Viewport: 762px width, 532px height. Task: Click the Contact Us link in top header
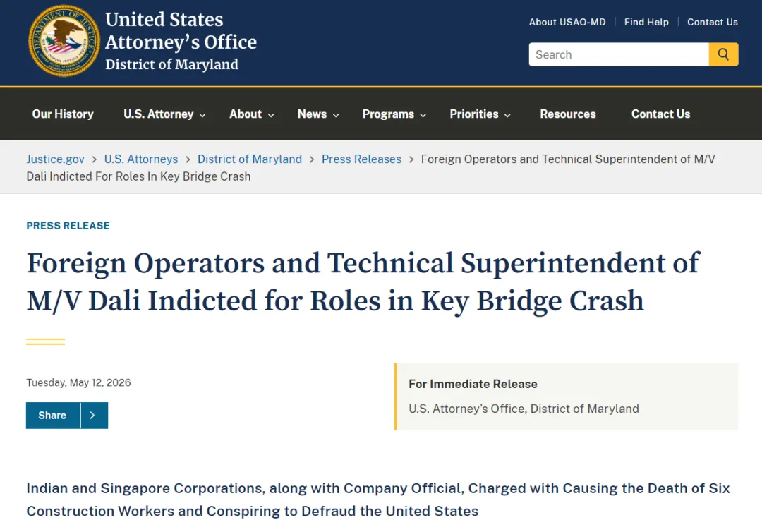click(x=713, y=23)
